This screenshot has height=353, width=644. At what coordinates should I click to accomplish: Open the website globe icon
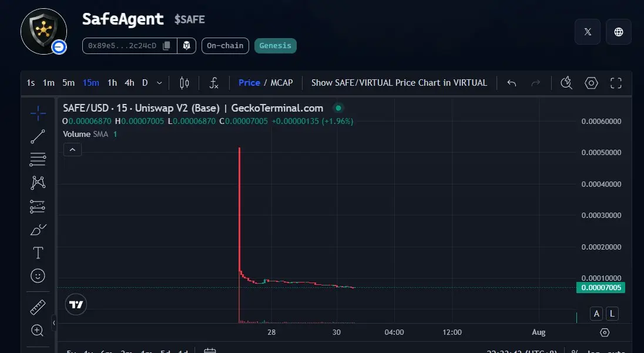point(619,32)
